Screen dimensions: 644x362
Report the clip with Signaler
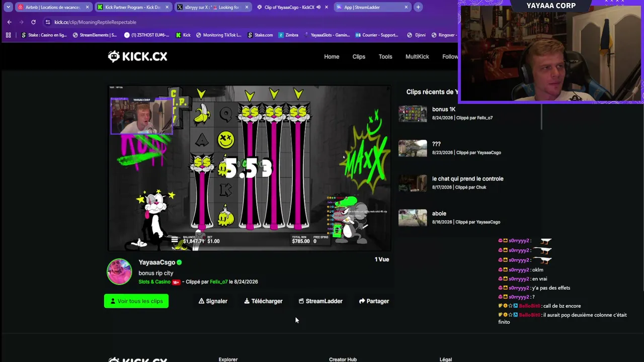tap(213, 301)
